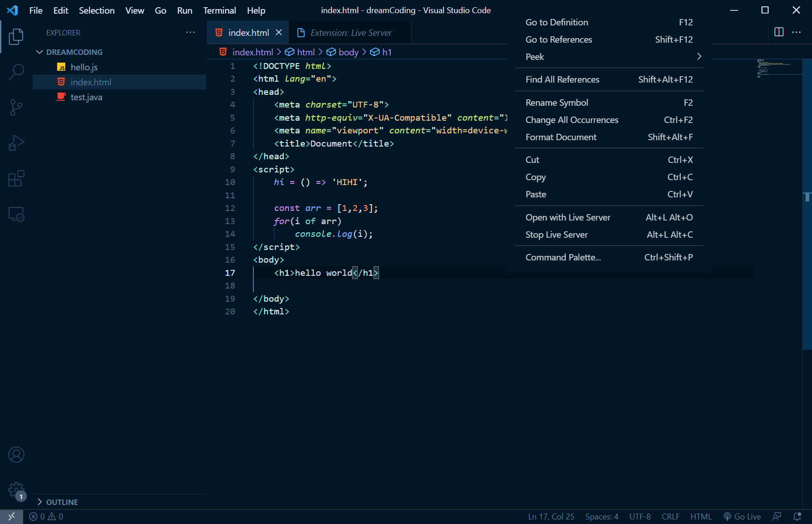The height and width of the screenshot is (524, 812).
Task: Open the Manage gear settings icon
Action: tap(16, 490)
